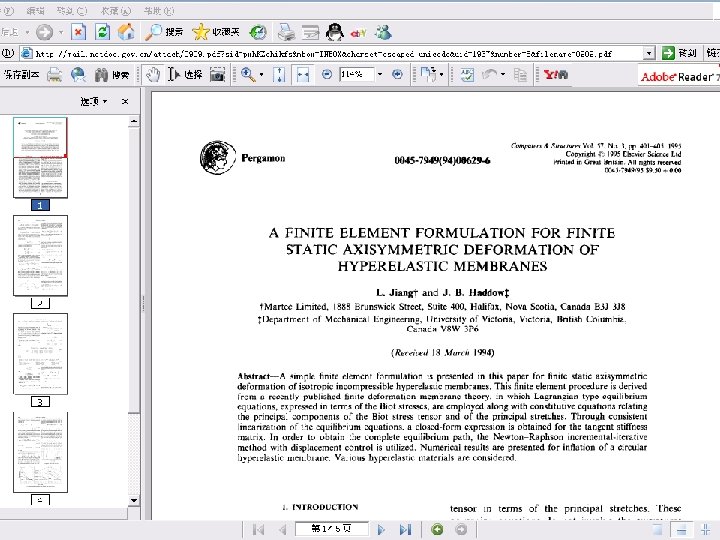
Task: Open page 2 thumbnail
Action: 40,255
